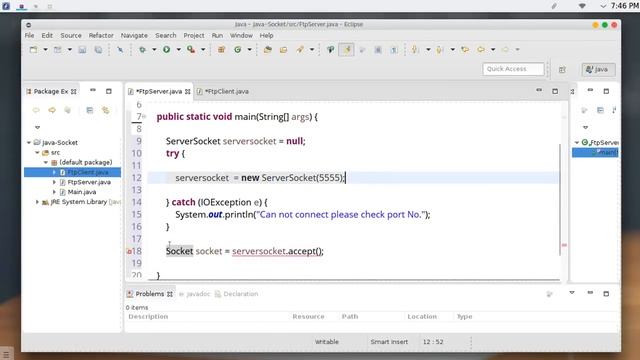Maximize the editor area

(555, 91)
